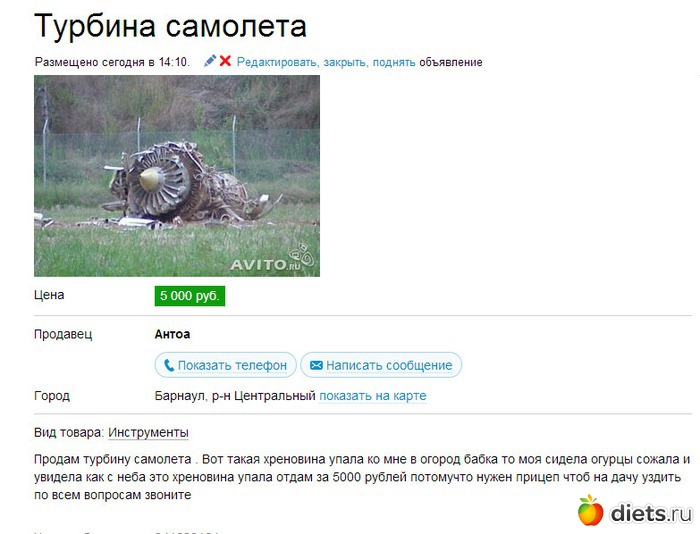Open Написать сообщение to seller
The image size is (700, 534).
click(x=381, y=365)
